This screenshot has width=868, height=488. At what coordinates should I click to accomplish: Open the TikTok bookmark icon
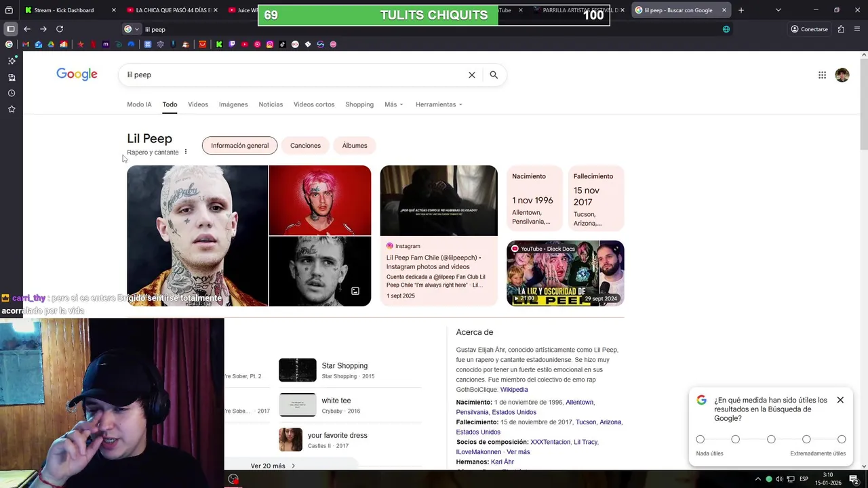pyautogui.click(x=282, y=44)
